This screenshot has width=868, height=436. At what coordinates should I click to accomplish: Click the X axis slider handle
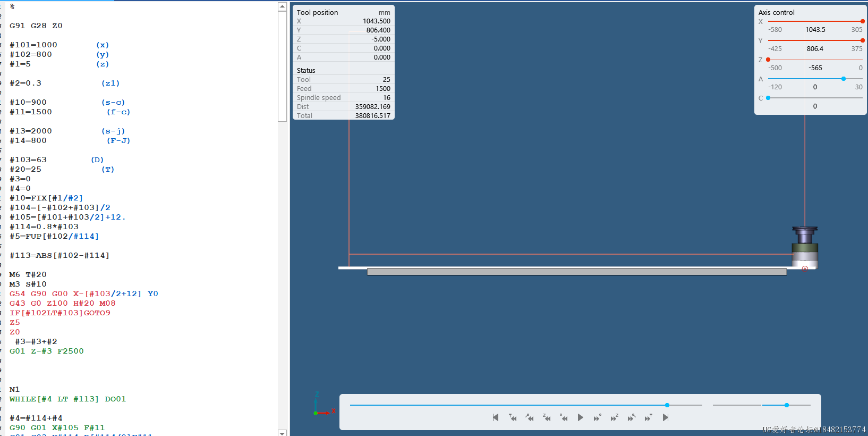[x=862, y=21]
